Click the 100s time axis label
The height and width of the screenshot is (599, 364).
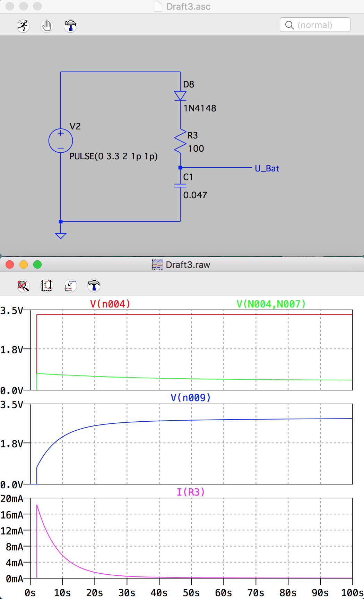352,593
